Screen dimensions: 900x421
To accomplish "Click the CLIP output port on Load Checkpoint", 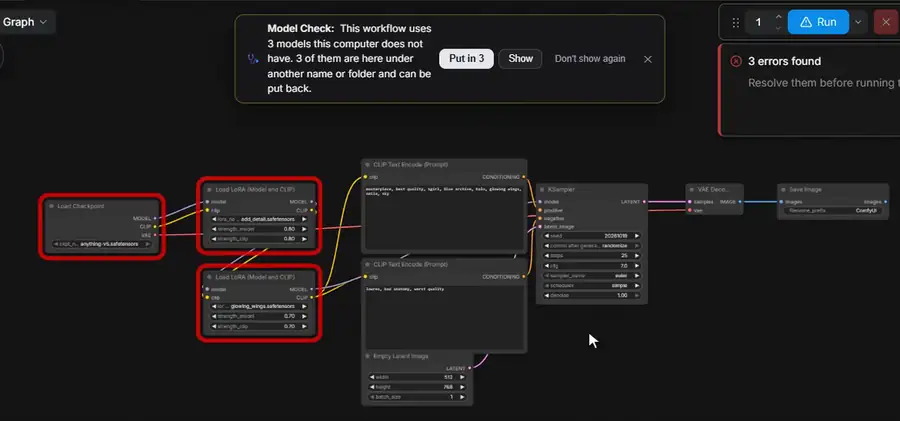I will click(x=155, y=226).
